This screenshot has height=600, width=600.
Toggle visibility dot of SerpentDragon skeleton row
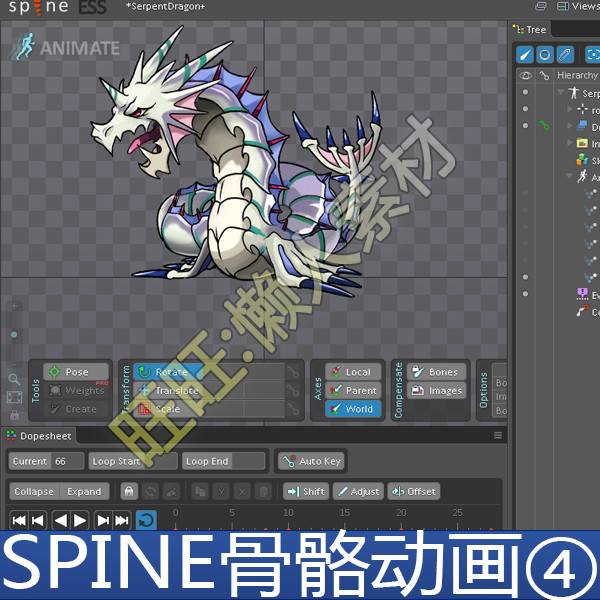(x=525, y=92)
